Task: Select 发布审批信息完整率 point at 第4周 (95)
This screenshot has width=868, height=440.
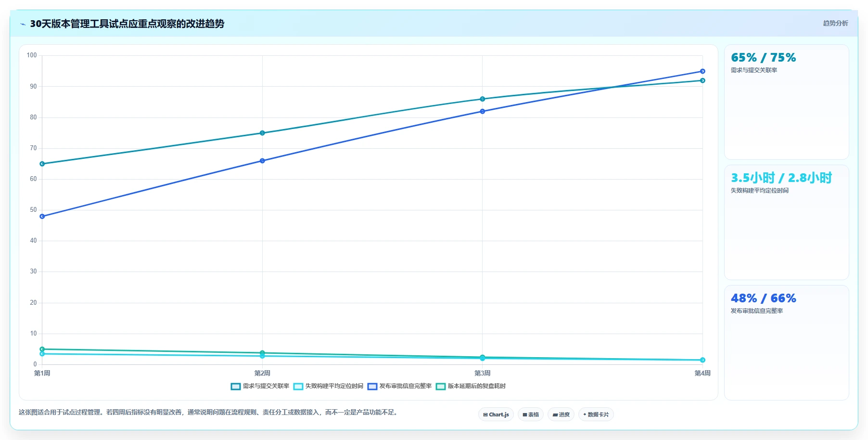Action: [x=702, y=71]
